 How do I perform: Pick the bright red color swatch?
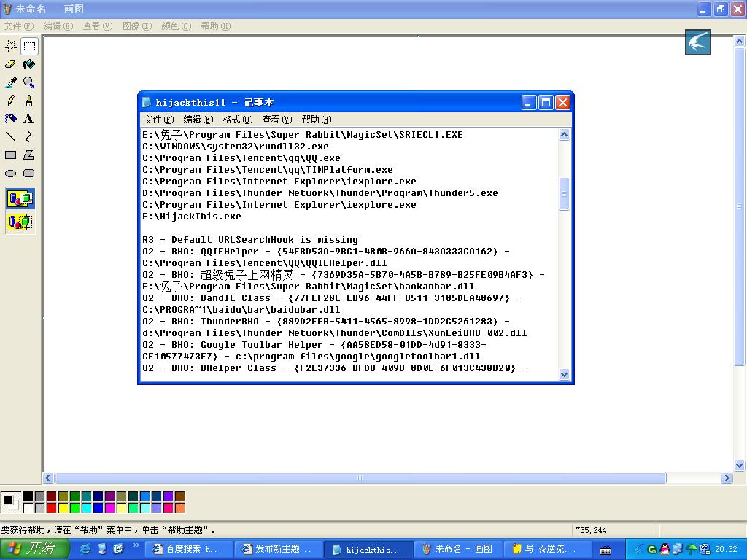coord(52,508)
